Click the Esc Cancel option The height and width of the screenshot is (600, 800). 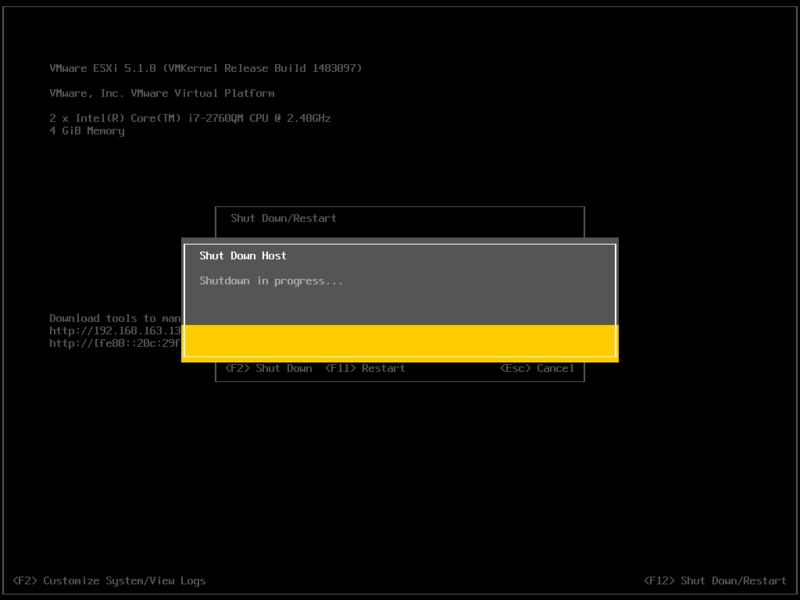(537, 368)
